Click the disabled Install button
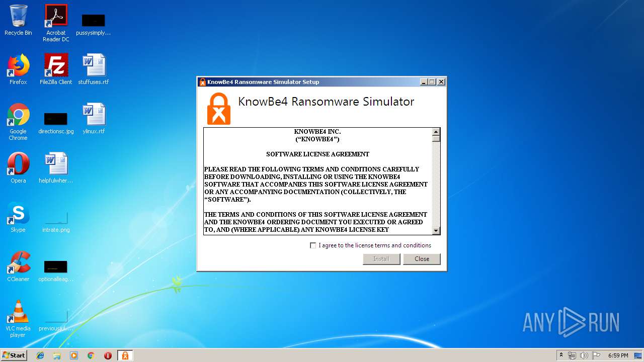 tap(381, 259)
